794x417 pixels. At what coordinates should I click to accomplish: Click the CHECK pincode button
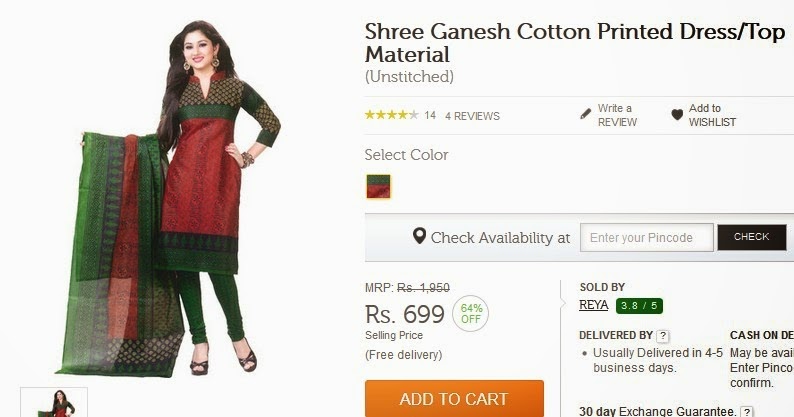pos(751,237)
